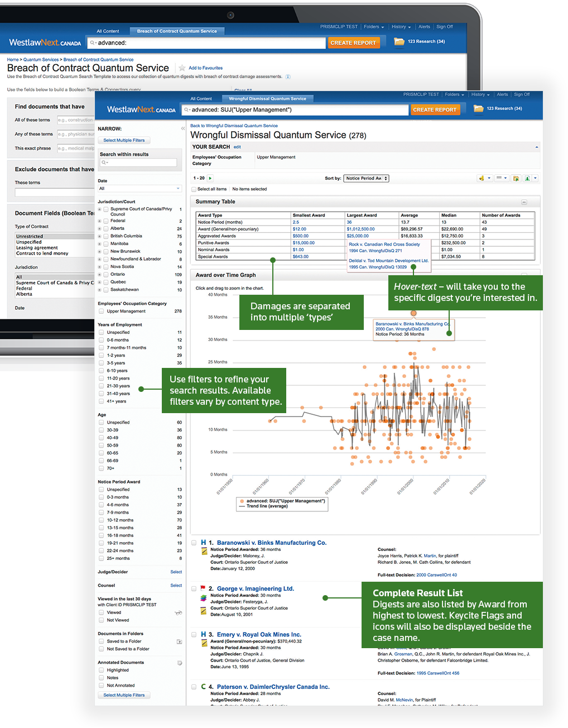Click the top Select Multiple Filters button
568x728 pixels.
coord(124,140)
